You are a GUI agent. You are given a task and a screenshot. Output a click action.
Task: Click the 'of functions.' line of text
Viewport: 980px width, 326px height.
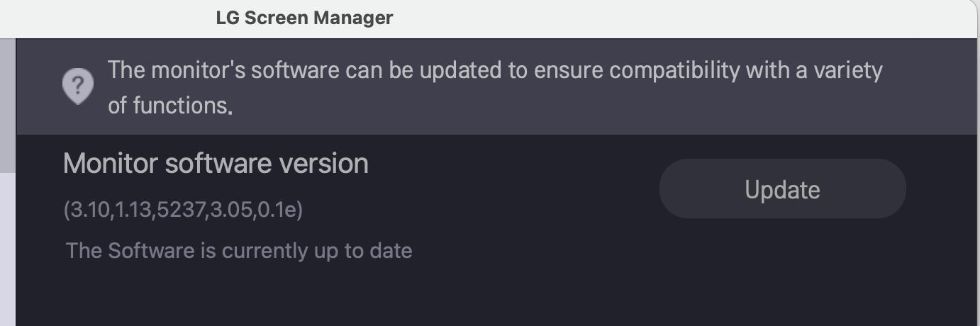pyautogui.click(x=170, y=106)
